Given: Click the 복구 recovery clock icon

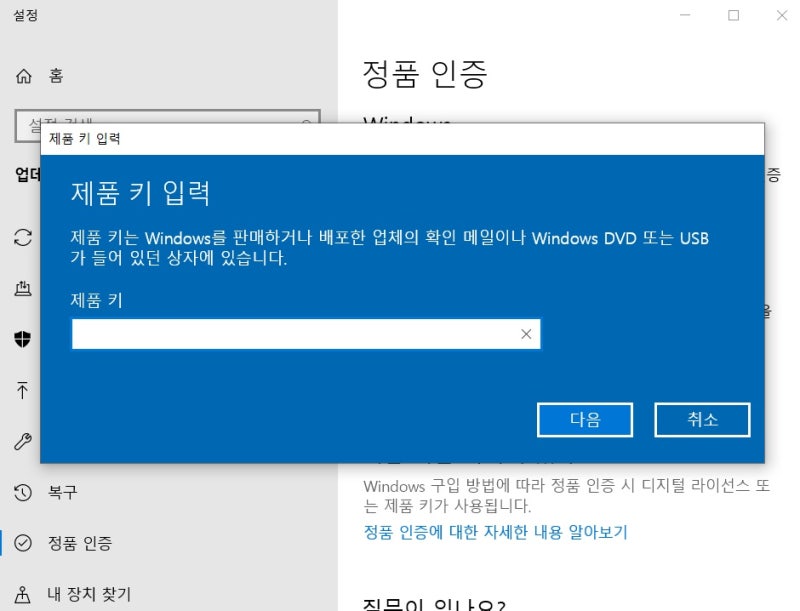Looking at the screenshot, I should [x=23, y=492].
